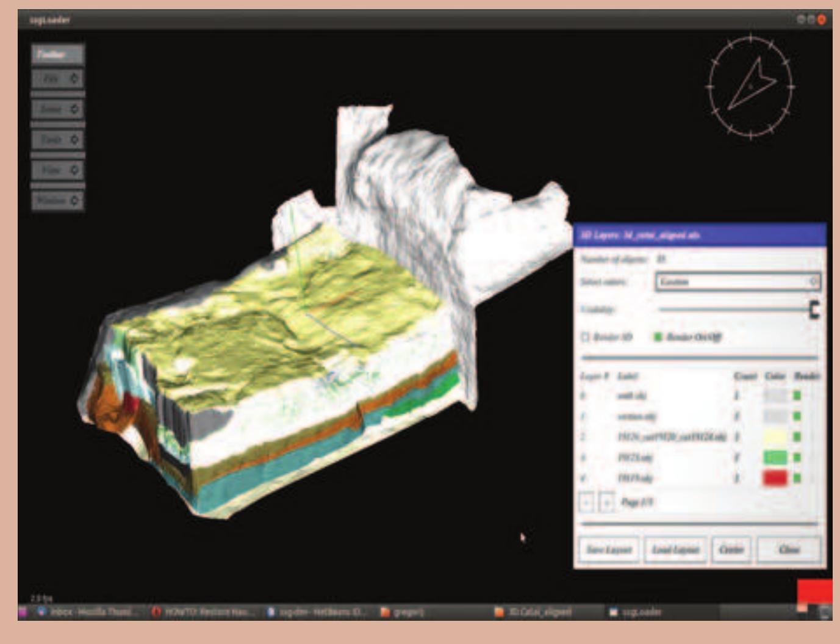The image size is (840, 644).
Task: Open the Window menu
Action: click(56, 200)
